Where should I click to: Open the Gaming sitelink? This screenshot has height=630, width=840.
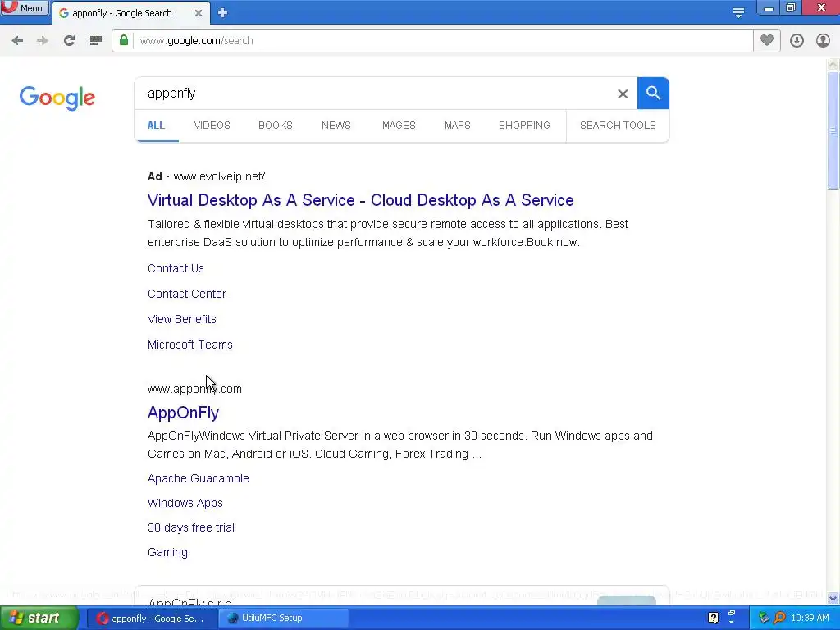[167, 552]
